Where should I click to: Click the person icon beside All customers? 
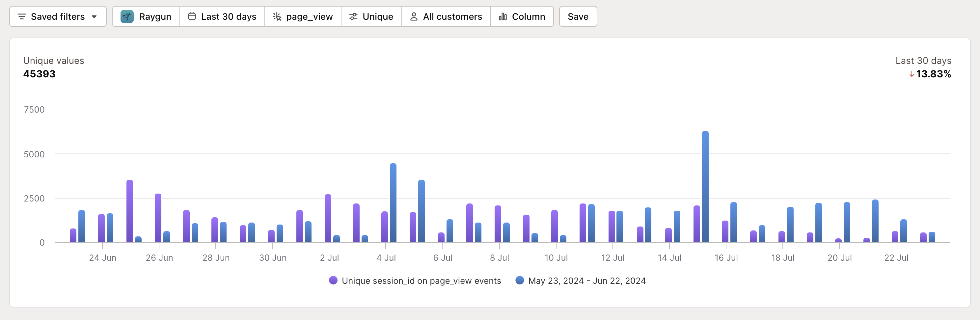pos(413,16)
